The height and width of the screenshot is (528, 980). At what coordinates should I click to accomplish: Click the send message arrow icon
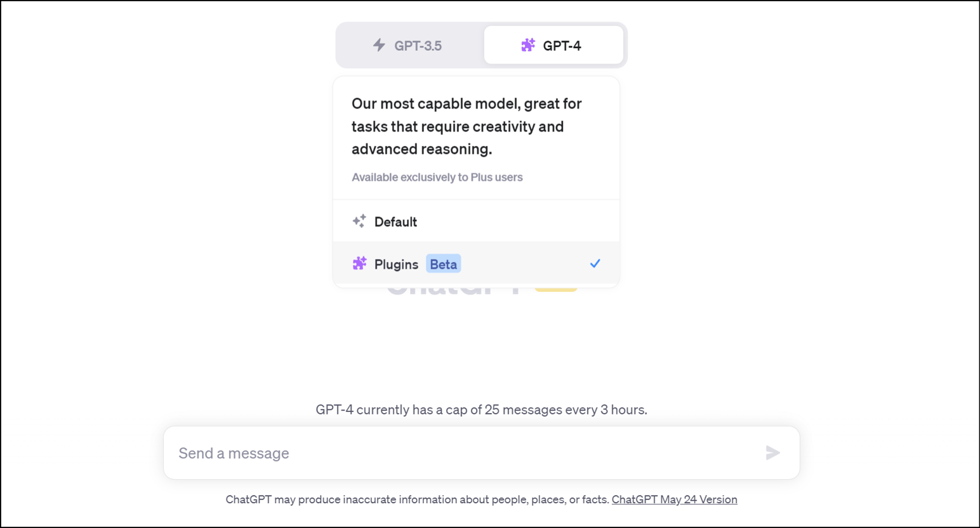772,452
